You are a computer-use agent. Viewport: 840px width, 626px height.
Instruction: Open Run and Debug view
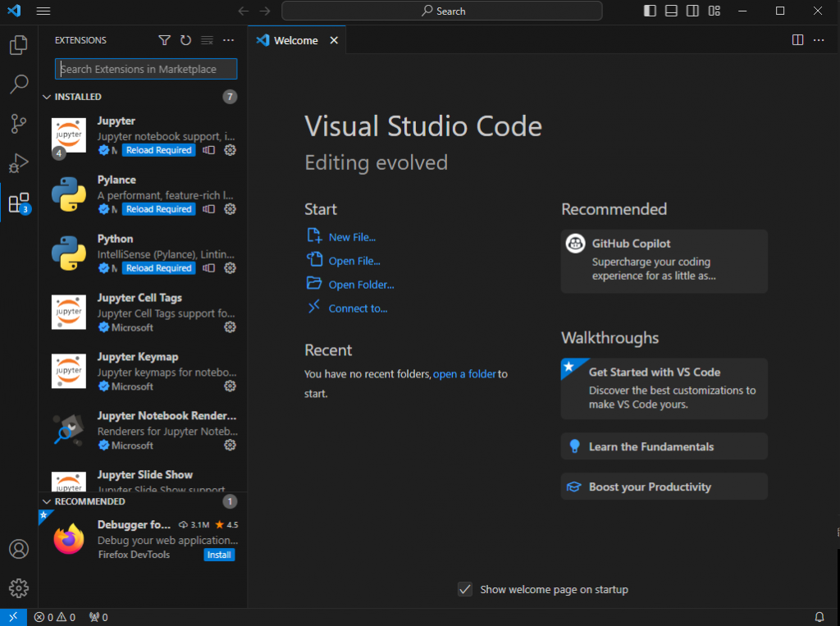click(19, 163)
